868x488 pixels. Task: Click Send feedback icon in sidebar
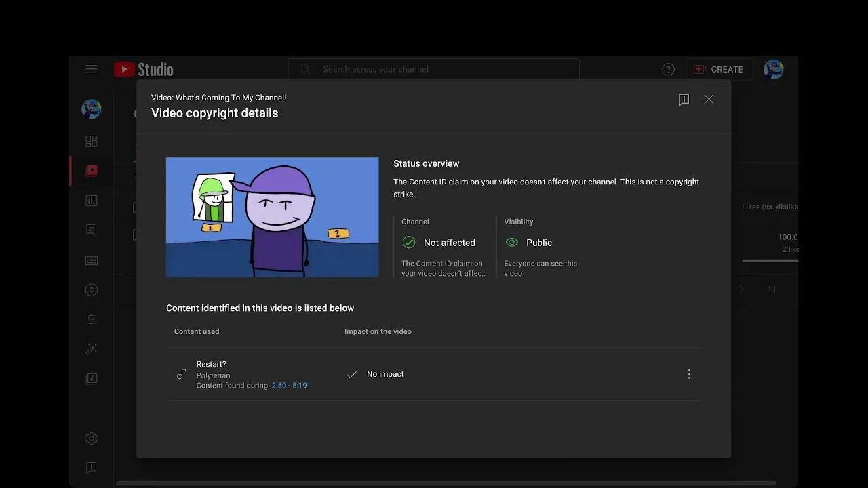[x=92, y=468]
